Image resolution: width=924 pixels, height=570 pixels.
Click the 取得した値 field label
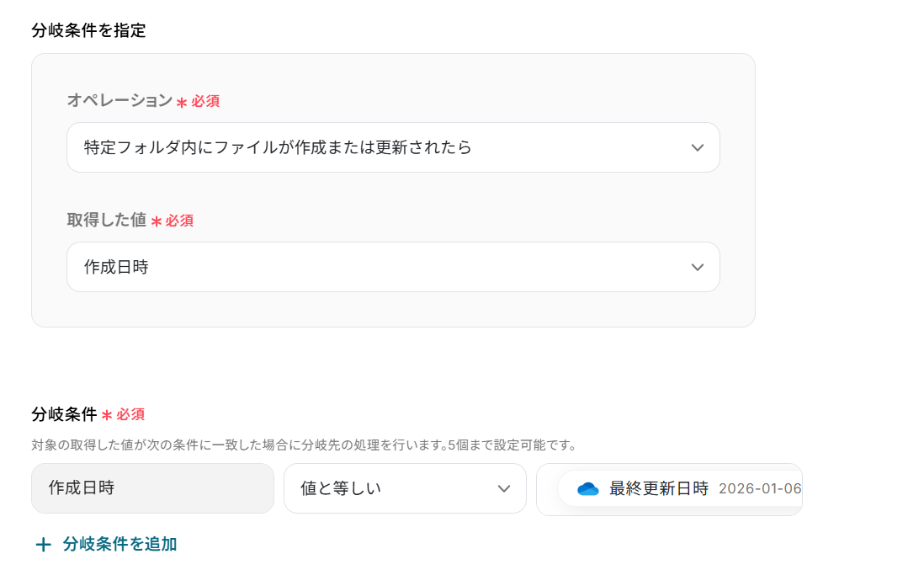point(106,220)
